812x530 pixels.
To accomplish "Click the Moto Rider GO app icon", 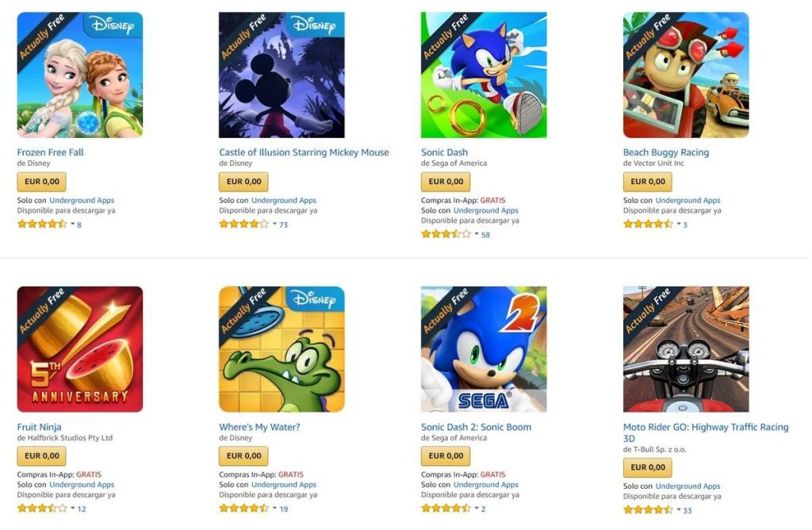I will (x=685, y=348).
